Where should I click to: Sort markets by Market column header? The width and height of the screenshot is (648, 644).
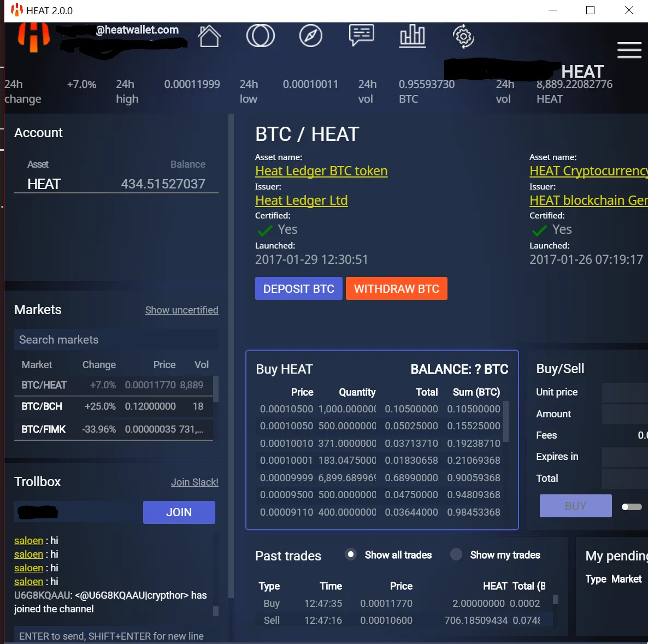pyautogui.click(x=37, y=365)
